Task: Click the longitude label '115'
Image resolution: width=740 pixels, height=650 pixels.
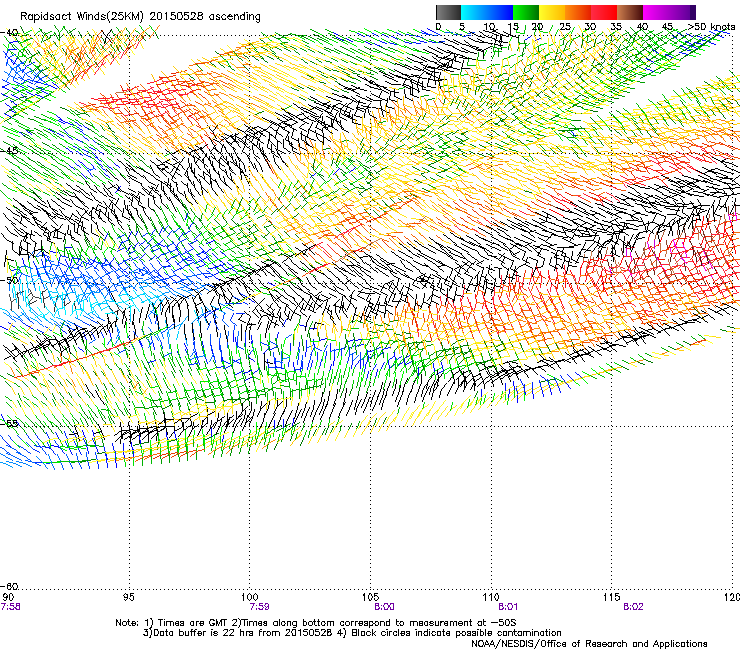Action: click(x=612, y=598)
